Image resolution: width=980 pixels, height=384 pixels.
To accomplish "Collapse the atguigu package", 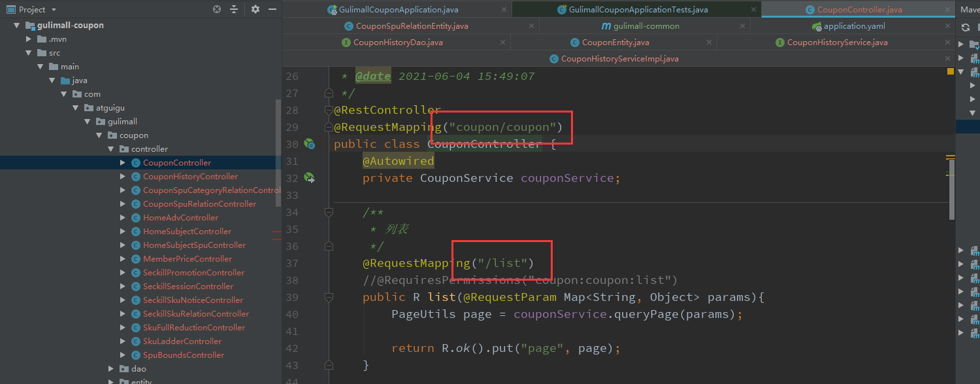I will pyautogui.click(x=76, y=108).
